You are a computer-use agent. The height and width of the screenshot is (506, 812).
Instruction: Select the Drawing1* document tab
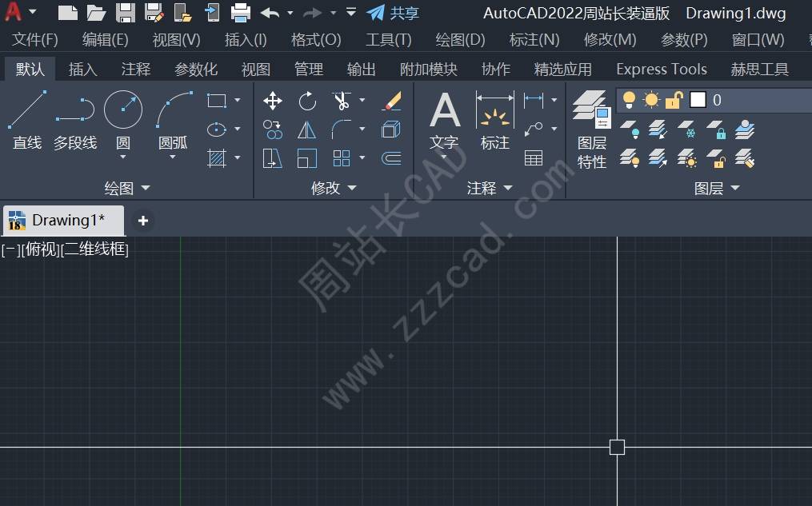point(64,221)
